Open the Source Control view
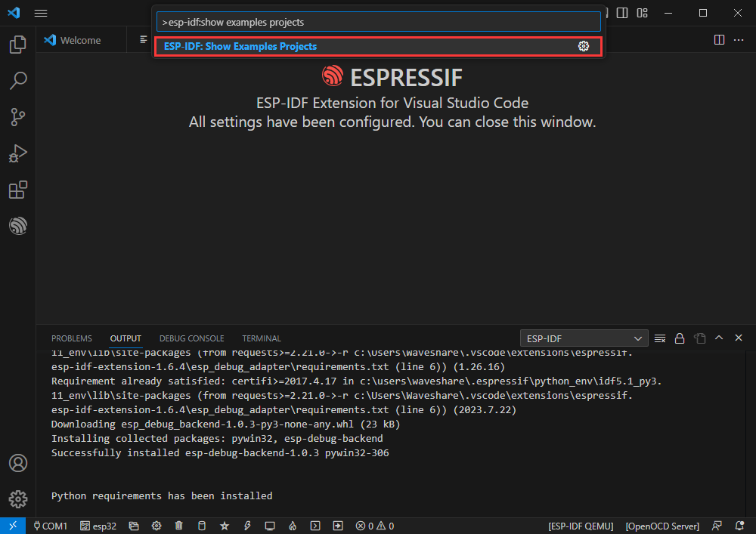Viewport: 756px width, 534px height. point(18,117)
